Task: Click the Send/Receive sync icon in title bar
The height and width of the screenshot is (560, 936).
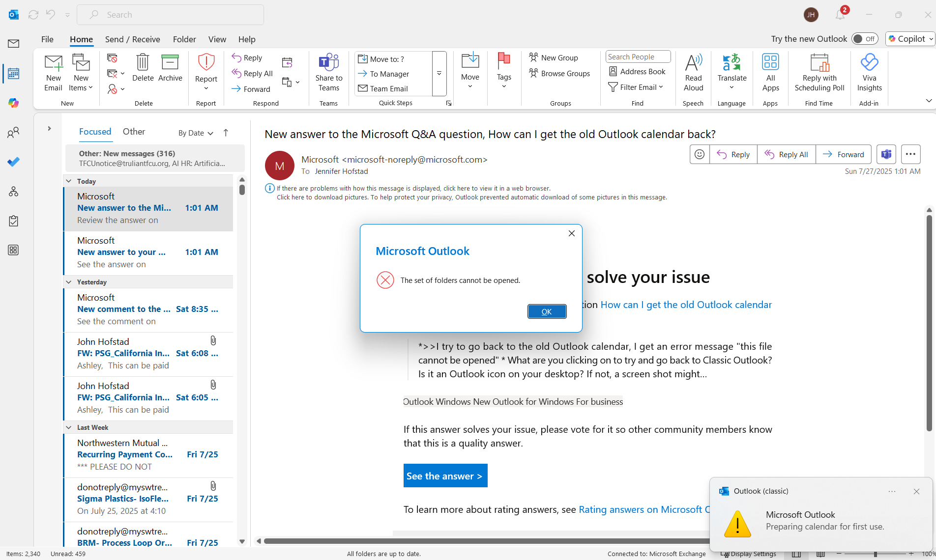Action: [x=33, y=15]
